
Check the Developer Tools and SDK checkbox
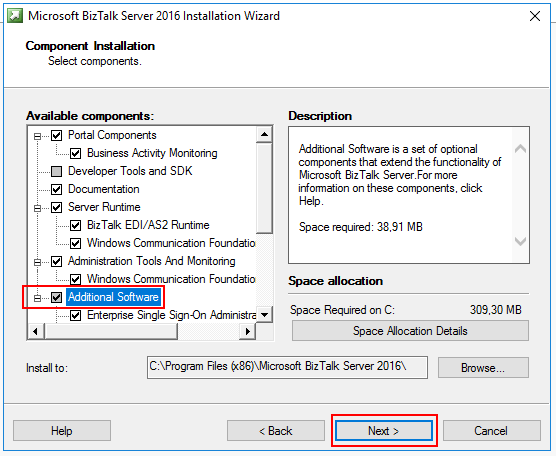click(x=56, y=171)
